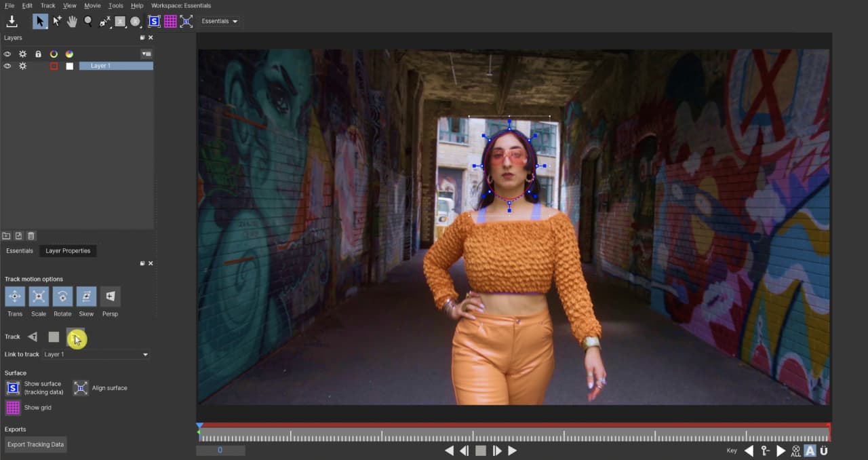This screenshot has height=460, width=868.
Task: Hide Layer 1 with its eye icon
Action: coord(8,66)
